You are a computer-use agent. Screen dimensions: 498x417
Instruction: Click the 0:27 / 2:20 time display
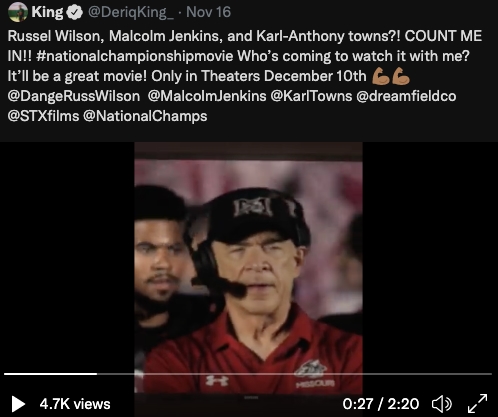tap(381, 404)
